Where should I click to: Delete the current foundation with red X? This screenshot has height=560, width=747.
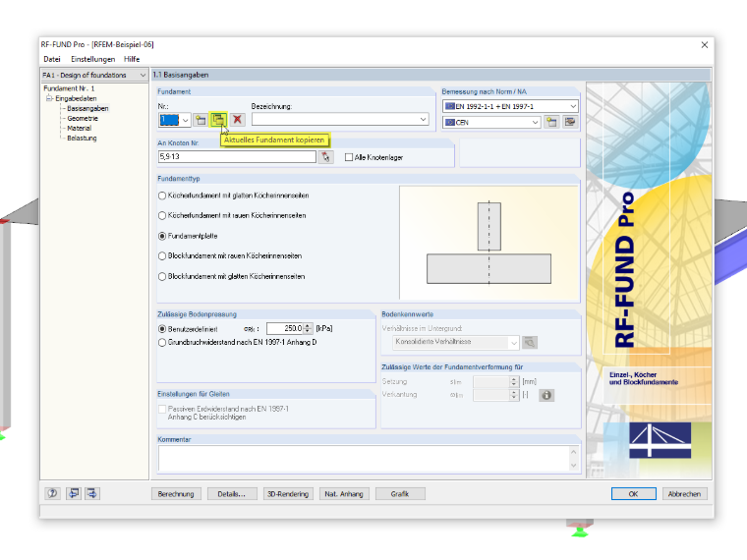(237, 120)
